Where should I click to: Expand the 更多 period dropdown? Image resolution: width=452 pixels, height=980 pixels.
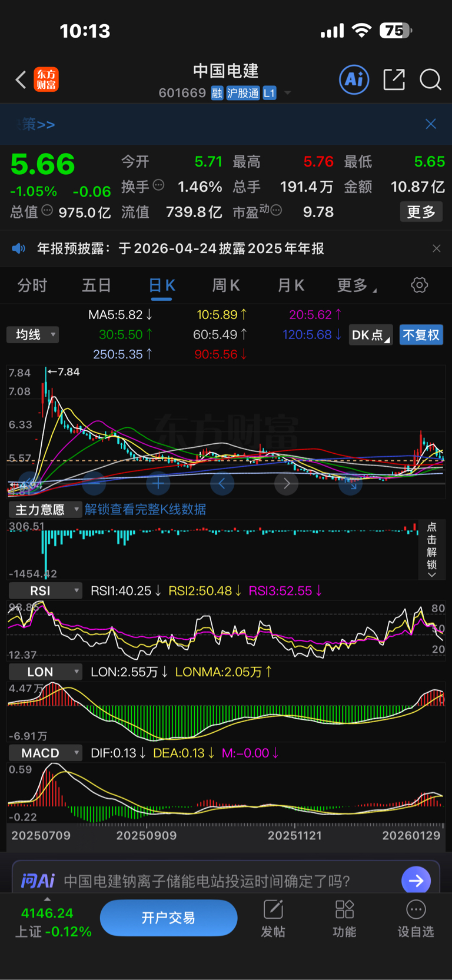pyautogui.click(x=357, y=285)
